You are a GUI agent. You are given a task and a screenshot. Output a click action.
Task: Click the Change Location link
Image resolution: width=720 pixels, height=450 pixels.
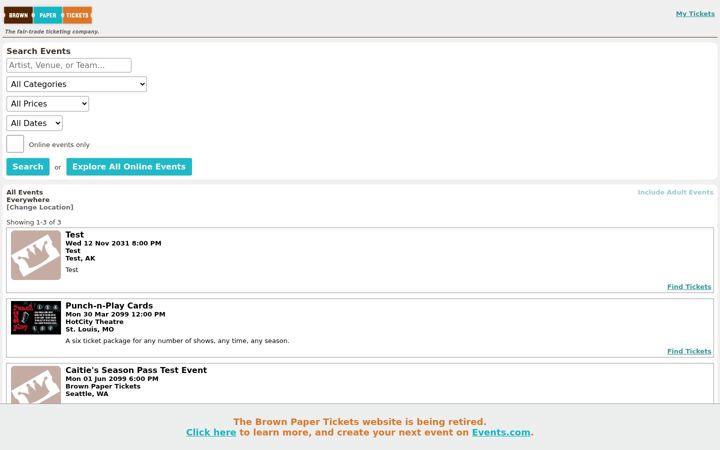coord(40,207)
